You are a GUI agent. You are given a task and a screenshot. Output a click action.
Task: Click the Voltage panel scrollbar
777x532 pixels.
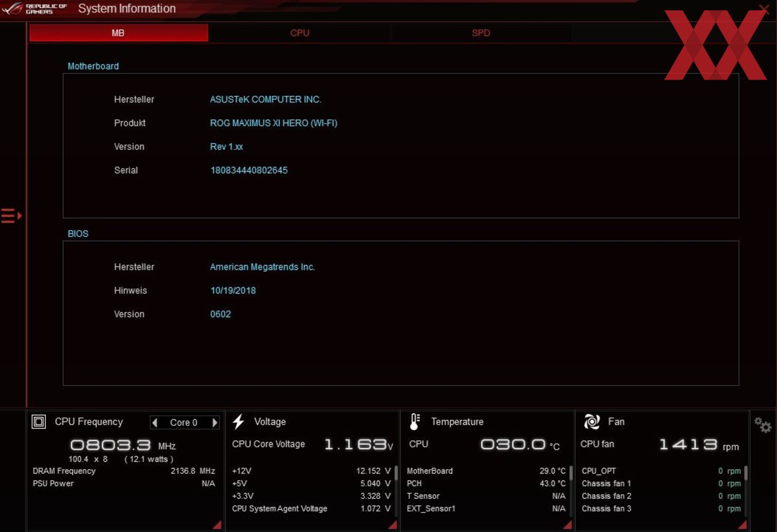coord(396,473)
